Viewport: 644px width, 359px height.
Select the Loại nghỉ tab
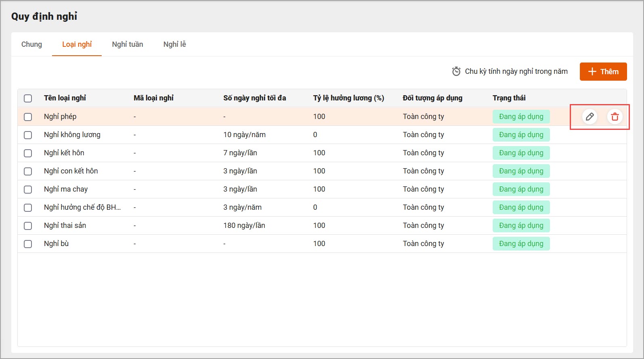coord(77,44)
